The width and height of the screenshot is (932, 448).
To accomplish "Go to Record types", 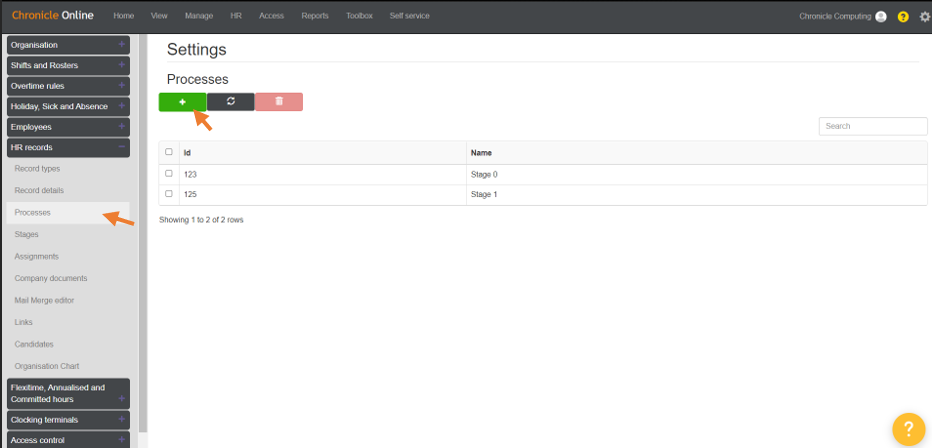I will (37, 169).
